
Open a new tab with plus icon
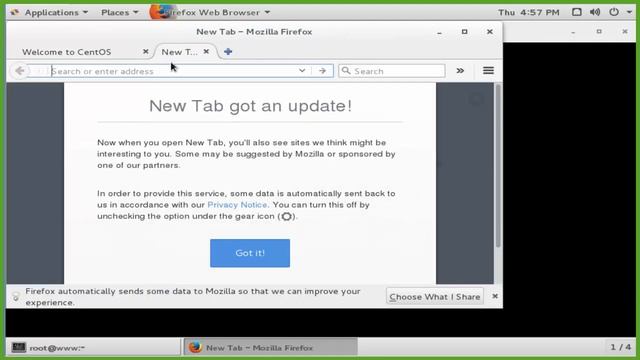click(228, 51)
